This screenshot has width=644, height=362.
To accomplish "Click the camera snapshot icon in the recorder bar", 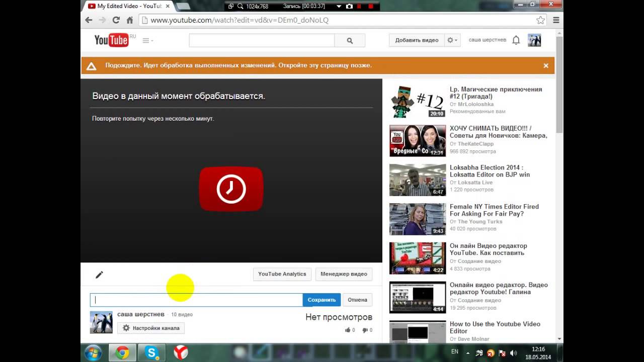I will 349,6.
